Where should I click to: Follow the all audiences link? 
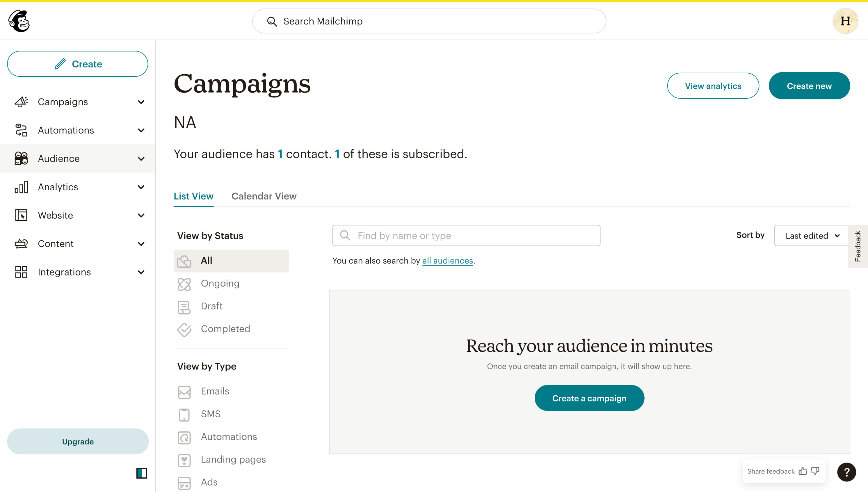tap(448, 261)
